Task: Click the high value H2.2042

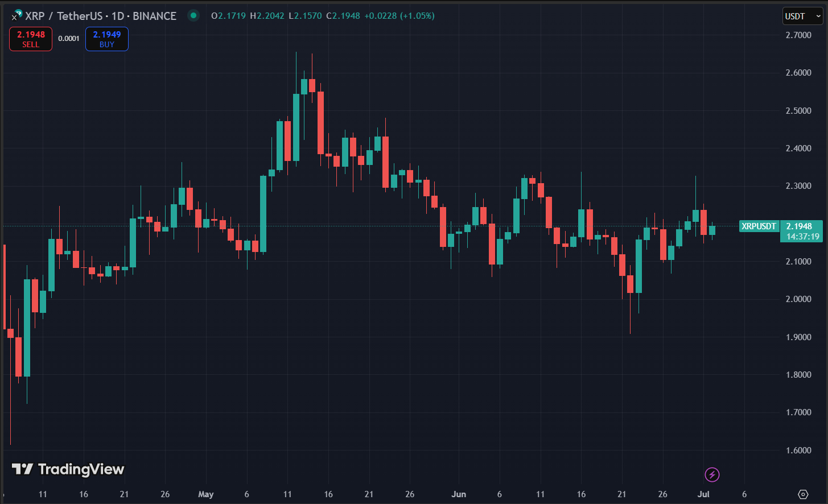Action: (267, 16)
